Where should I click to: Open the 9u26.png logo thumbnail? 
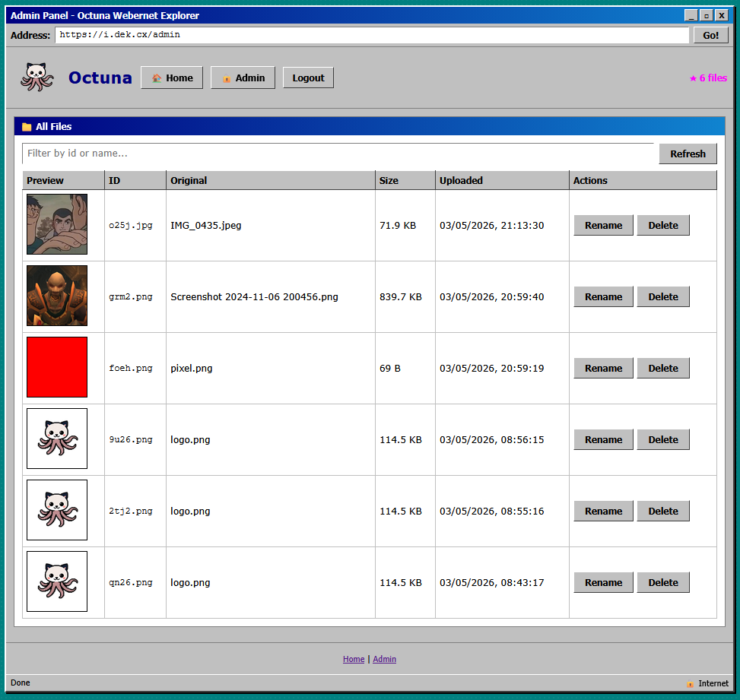click(57, 439)
